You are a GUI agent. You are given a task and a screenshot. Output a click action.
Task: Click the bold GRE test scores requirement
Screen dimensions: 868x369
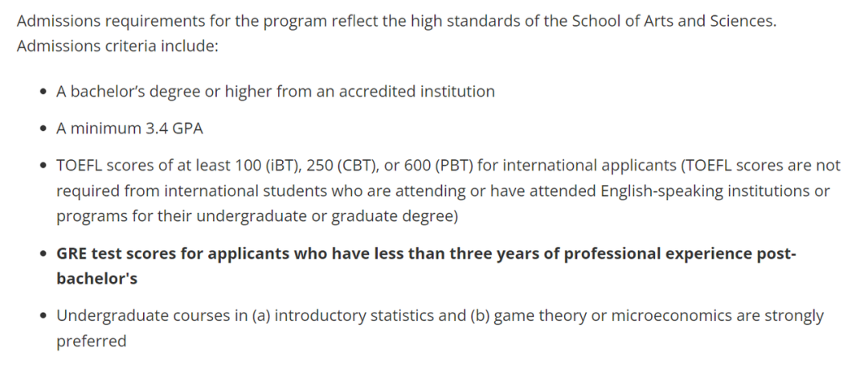[x=426, y=265]
